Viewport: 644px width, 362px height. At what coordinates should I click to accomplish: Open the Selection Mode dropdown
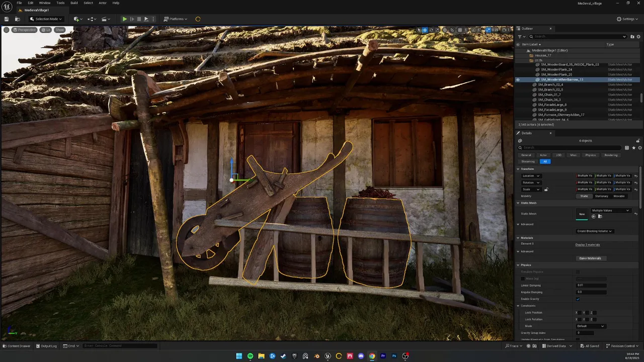pos(46,19)
